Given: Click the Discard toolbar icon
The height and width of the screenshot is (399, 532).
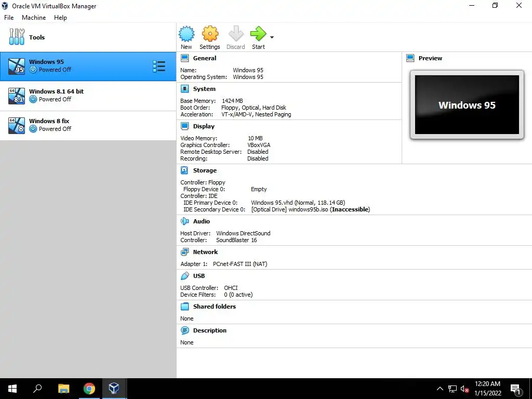Looking at the screenshot, I should click(236, 34).
